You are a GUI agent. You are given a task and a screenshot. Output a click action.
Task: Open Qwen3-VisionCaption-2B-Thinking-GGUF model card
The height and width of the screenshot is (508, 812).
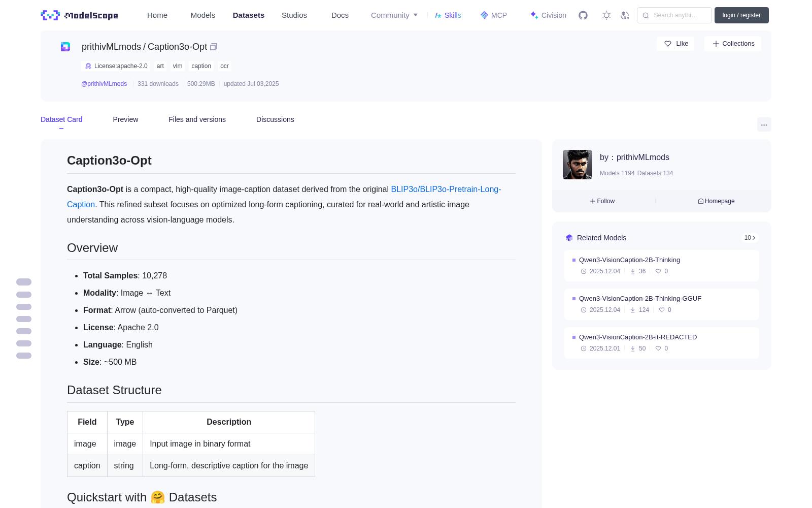coord(662,304)
